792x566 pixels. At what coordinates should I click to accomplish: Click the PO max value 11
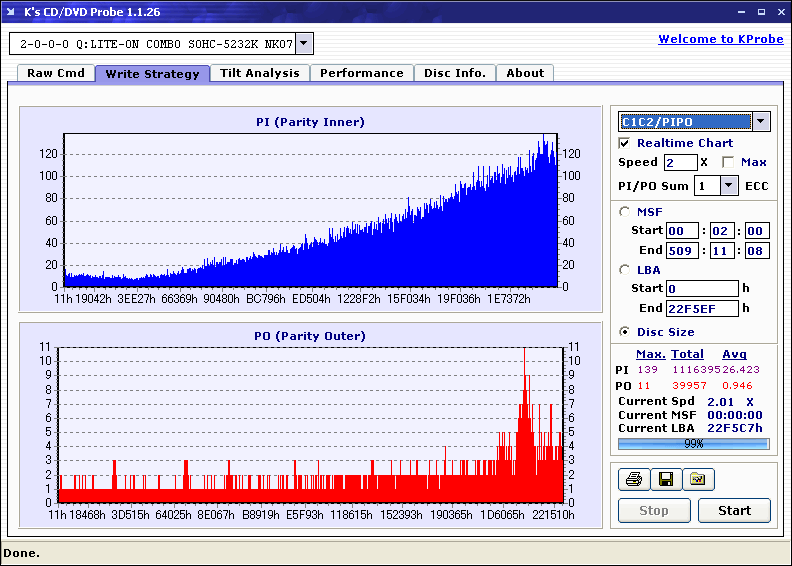644,386
